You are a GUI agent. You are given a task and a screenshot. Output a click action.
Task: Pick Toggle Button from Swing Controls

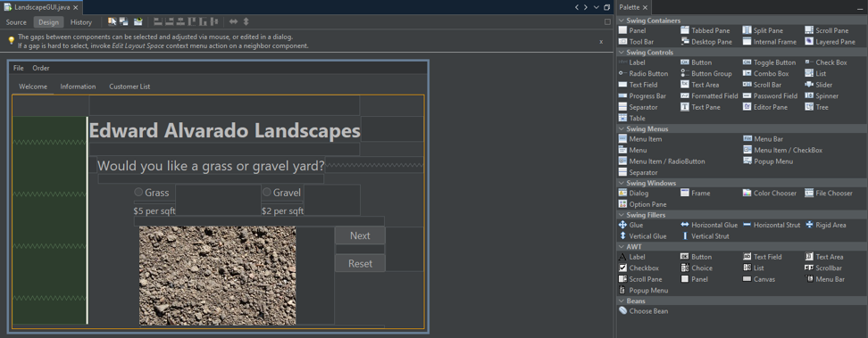pyautogui.click(x=770, y=62)
